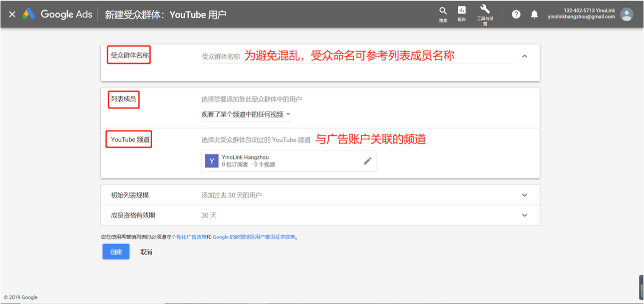Screen dimensions: 644x304
Task: Click the 选择您要添加到此受众群体中的用户 description
Action: (252, 99)
